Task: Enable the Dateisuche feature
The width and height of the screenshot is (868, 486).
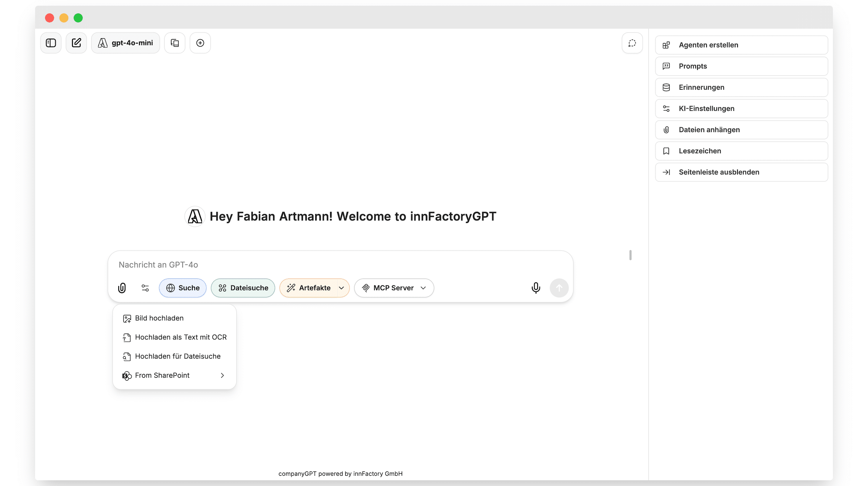Action: (x=243, y=288)
